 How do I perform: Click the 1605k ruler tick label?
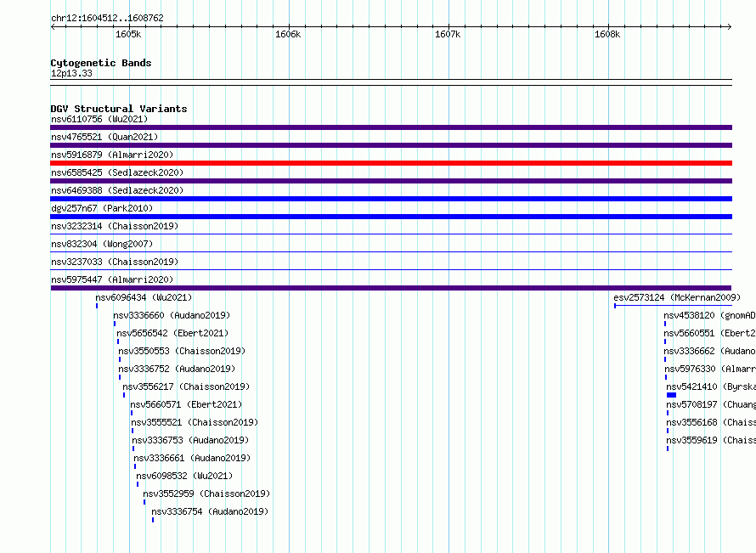128,34
